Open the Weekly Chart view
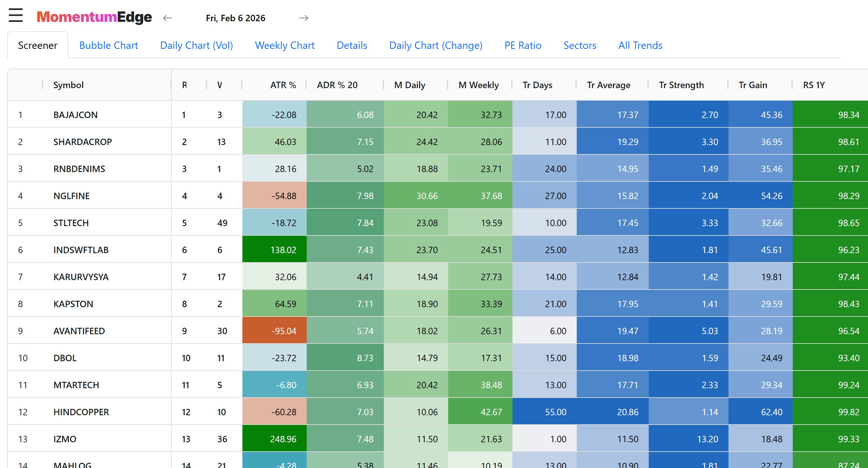This screenshot has height=468, width=868. (x=285, y=45)
